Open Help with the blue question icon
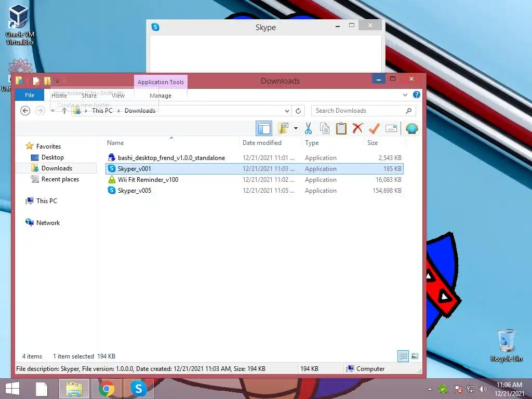 click(x=417, y=95)
